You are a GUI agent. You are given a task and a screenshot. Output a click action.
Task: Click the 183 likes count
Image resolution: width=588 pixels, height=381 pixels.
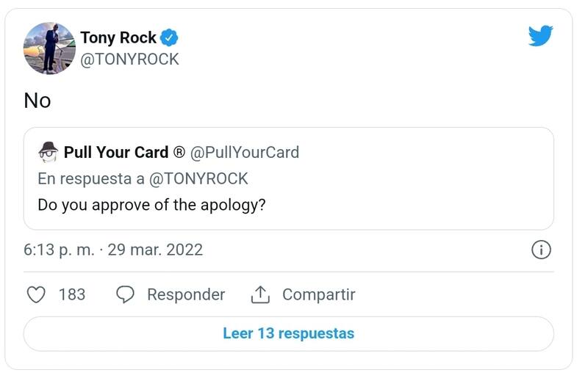pyautogui.click(x=72, y=294)
